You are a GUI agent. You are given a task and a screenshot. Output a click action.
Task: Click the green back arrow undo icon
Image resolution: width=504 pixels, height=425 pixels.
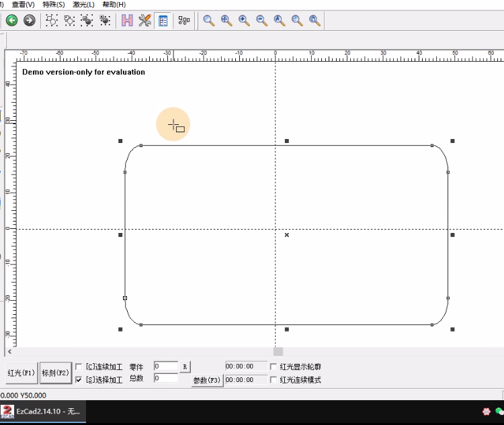click(x=12, y=21)
